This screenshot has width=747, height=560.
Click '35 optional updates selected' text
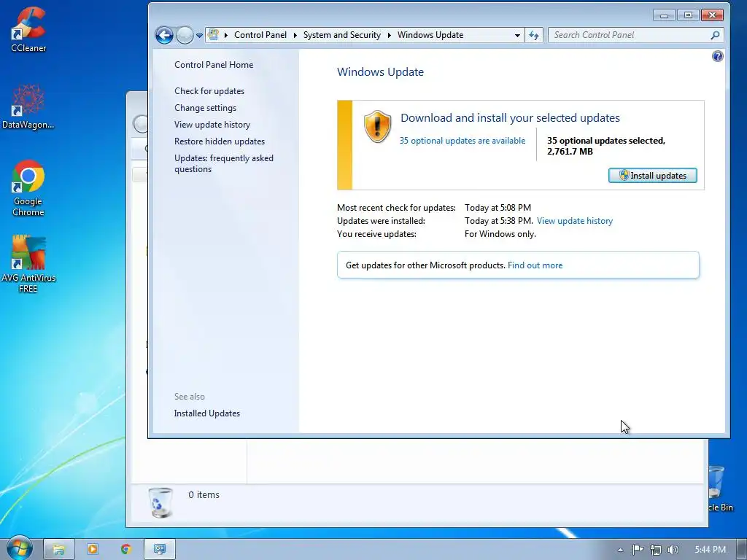(605, 141)
